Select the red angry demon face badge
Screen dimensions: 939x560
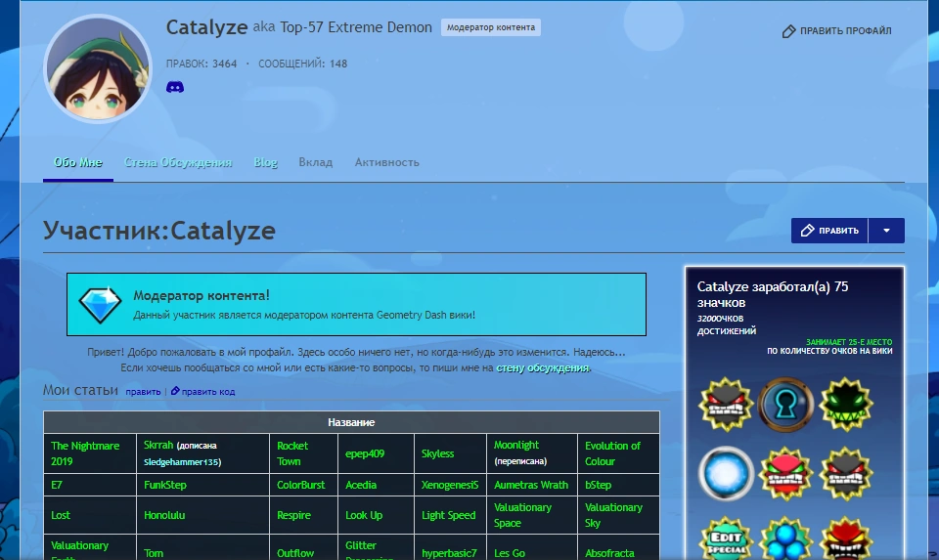tap(785, 473)
